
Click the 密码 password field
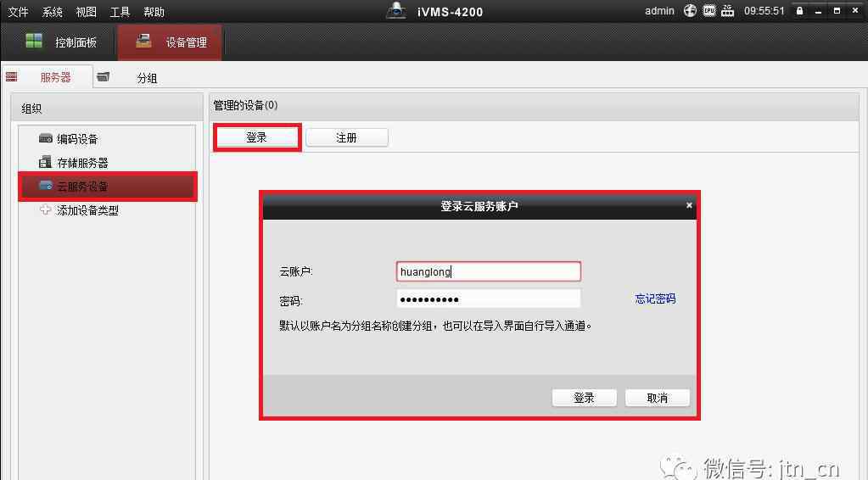(488, 299)
